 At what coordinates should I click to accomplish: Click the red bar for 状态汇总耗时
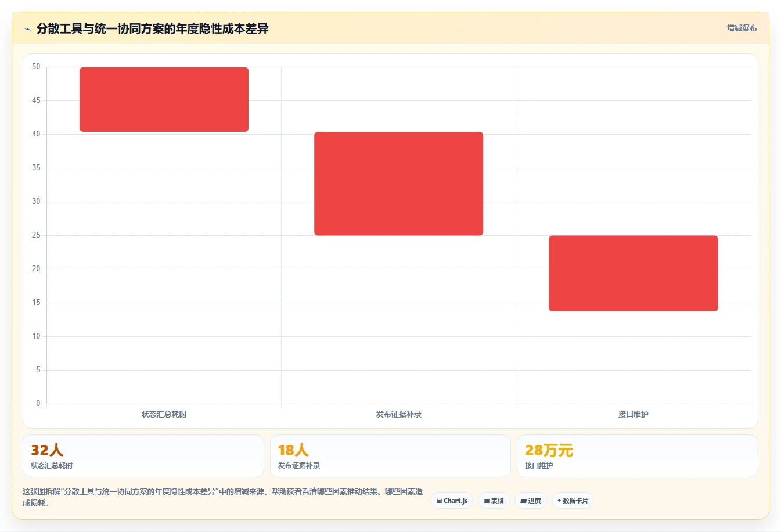164,99
